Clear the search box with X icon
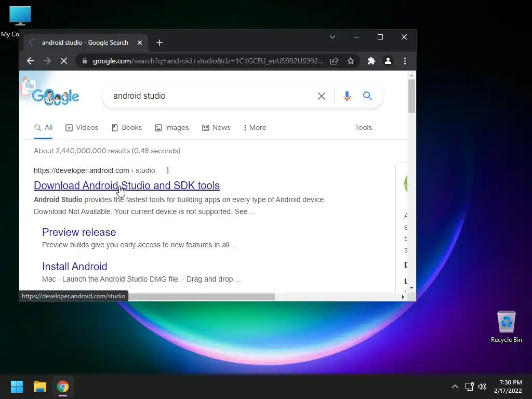This screenshot has width=532, height=399. 321,96
